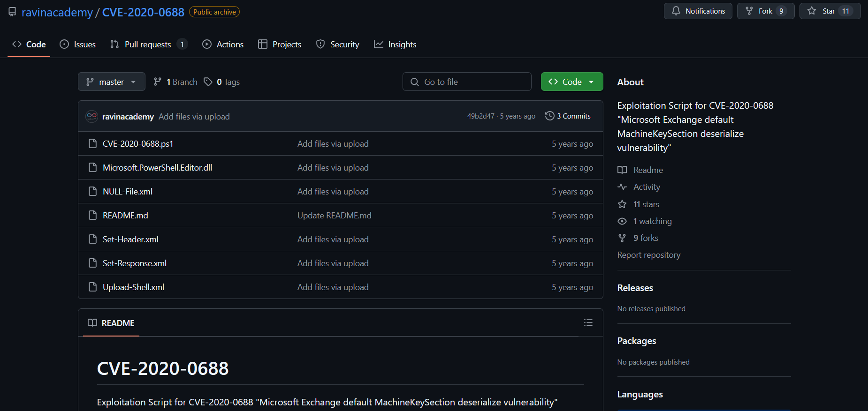Viewport: 868px width, 411px height.
Task: Open the 9 forks link
Action: pyautogui.click(x=638, y=238)
